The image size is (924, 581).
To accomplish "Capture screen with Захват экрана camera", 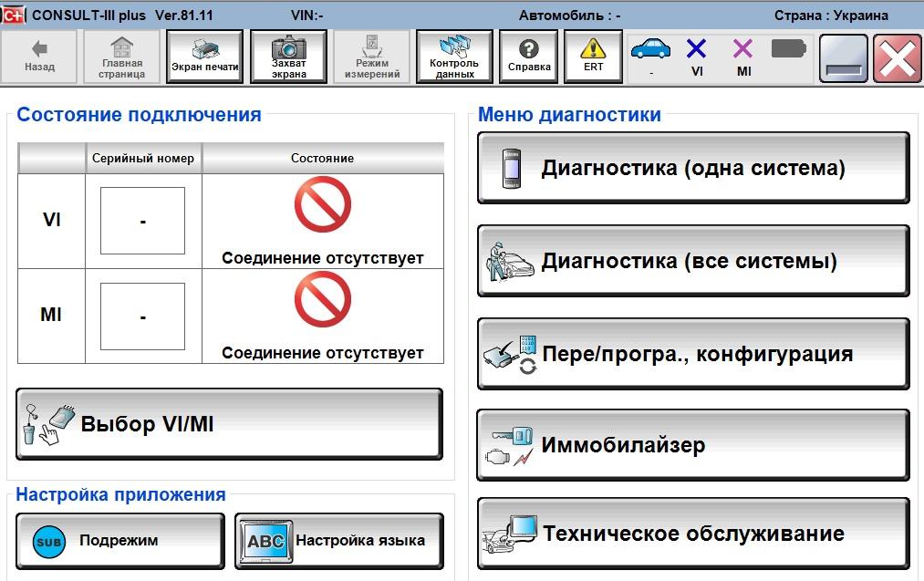I will 289,57.
